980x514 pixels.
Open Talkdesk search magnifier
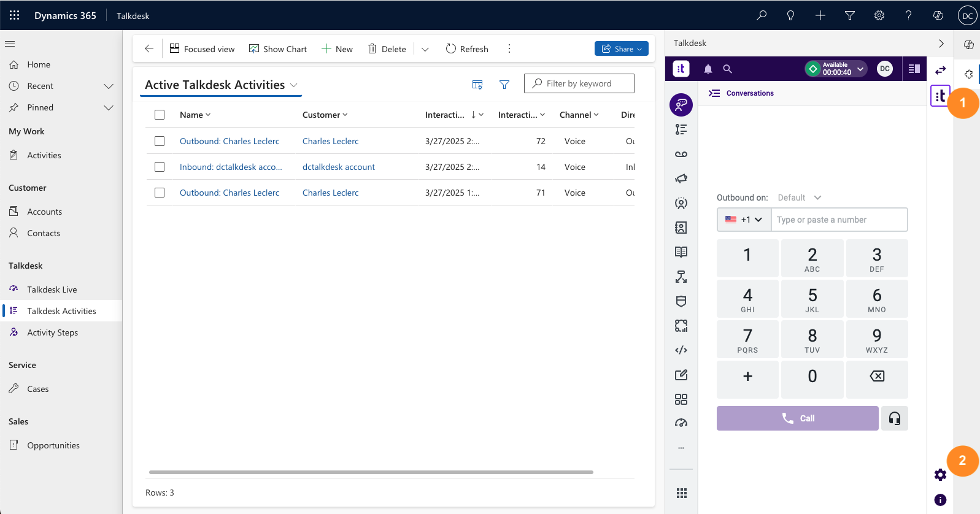coord(728,69)
